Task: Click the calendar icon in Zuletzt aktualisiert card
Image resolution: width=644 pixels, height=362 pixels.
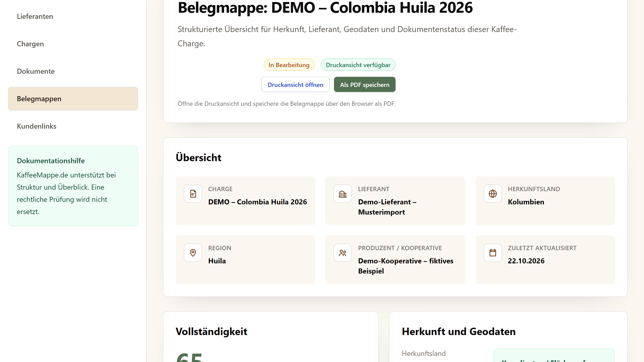Action: point(493,253)
